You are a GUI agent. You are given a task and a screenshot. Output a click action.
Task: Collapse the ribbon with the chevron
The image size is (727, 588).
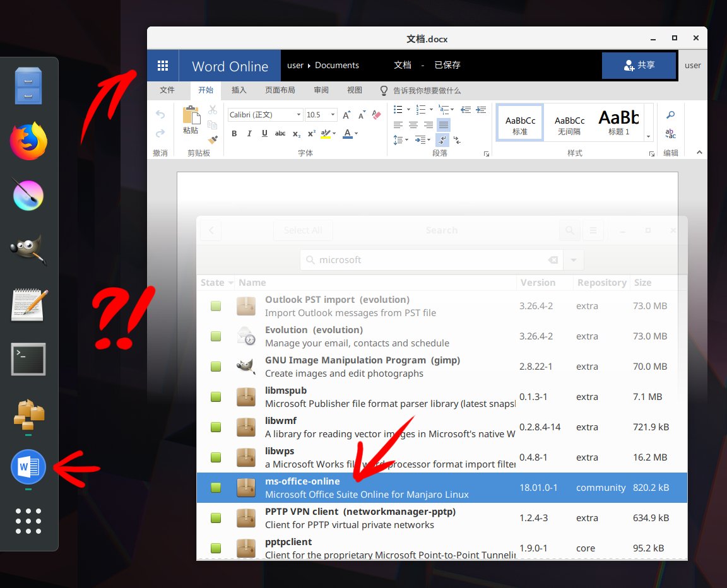point(699,152)
